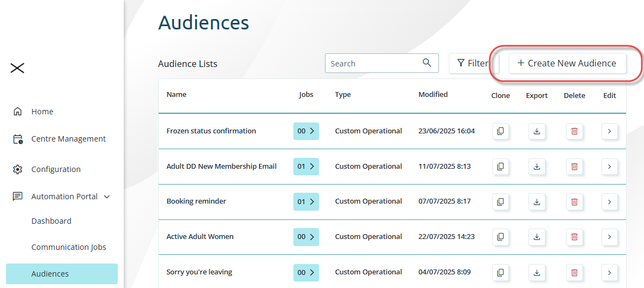Open Configuration section
The width and height of the screenshot is (644, 288).
point(56,169)
